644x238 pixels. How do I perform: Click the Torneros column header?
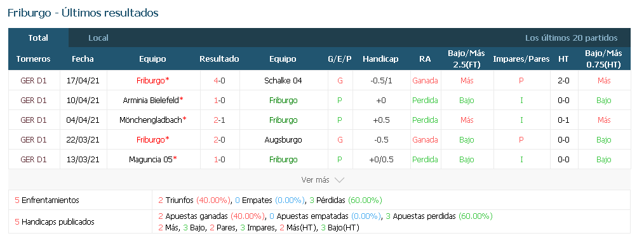(33, 59)
